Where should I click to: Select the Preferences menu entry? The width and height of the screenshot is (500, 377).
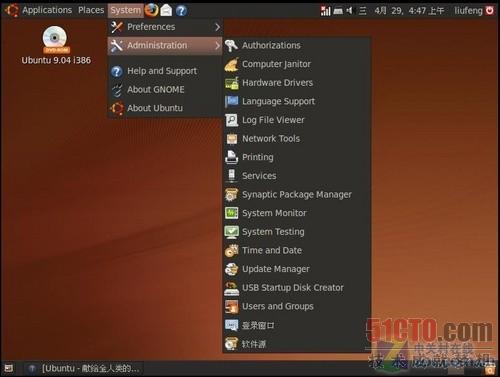point(165,27)
